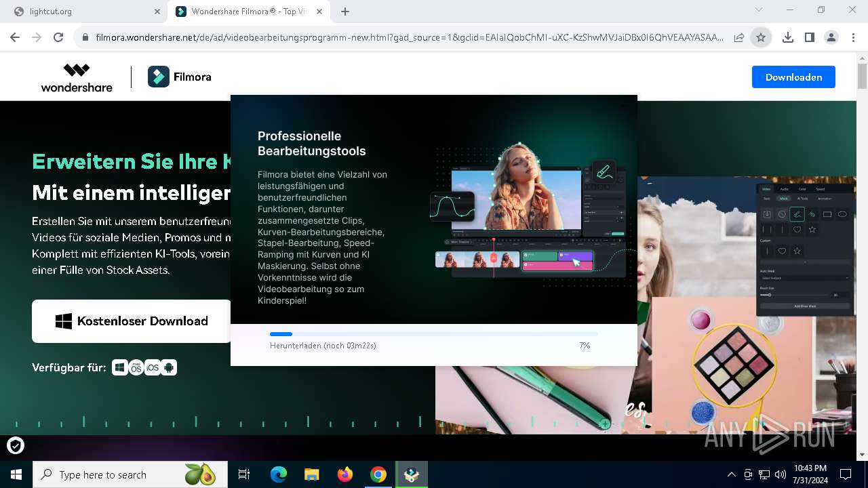
Task: Share this page icon in address bar
Action: tap(739, 38)
